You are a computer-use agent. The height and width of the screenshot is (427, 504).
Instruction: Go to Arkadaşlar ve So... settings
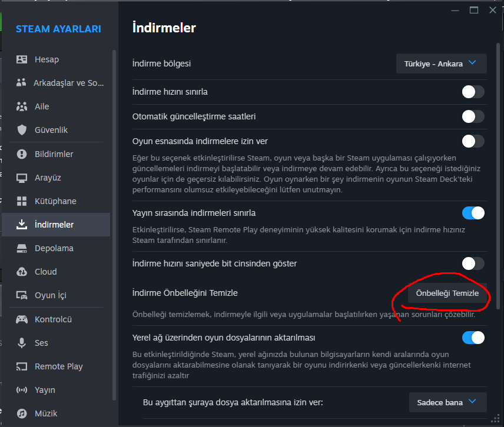pos(56,83)
